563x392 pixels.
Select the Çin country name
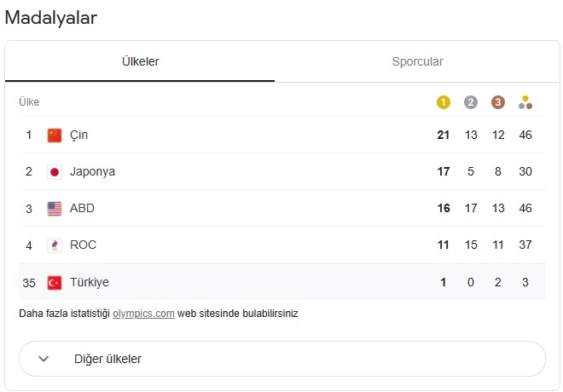click(x=78, y=135)
